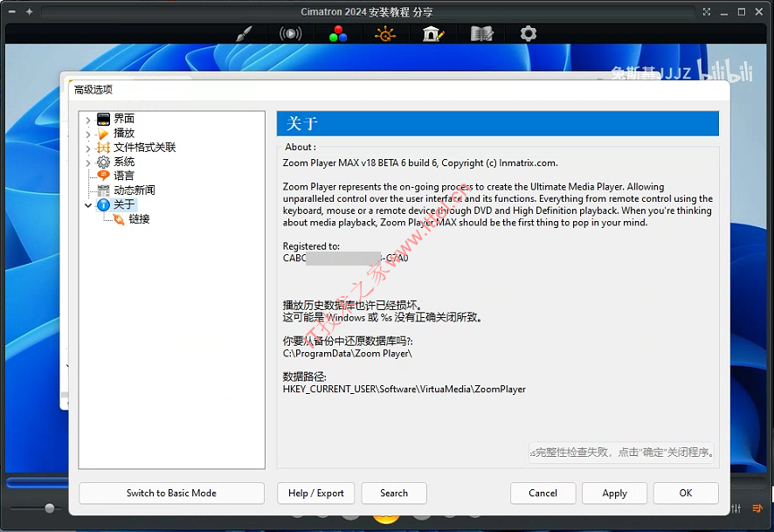Open the gear options icon in the toolbar
Viewport: 774px width, 532px height.
point(529,33)
